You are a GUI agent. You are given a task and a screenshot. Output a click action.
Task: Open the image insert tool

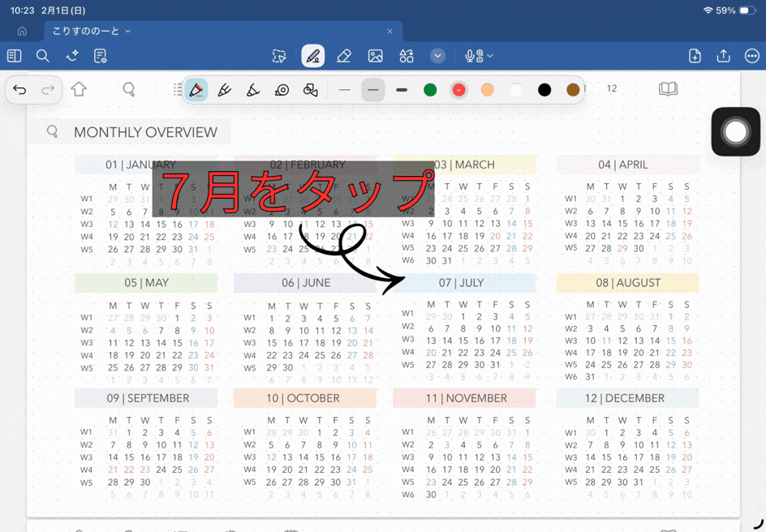click(x=375, y=56)
